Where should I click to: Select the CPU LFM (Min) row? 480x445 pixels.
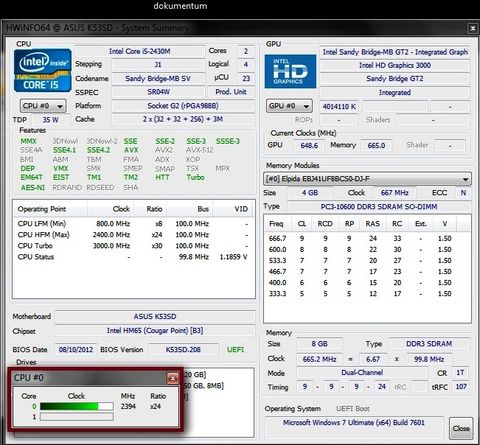[x=133, y=224]
